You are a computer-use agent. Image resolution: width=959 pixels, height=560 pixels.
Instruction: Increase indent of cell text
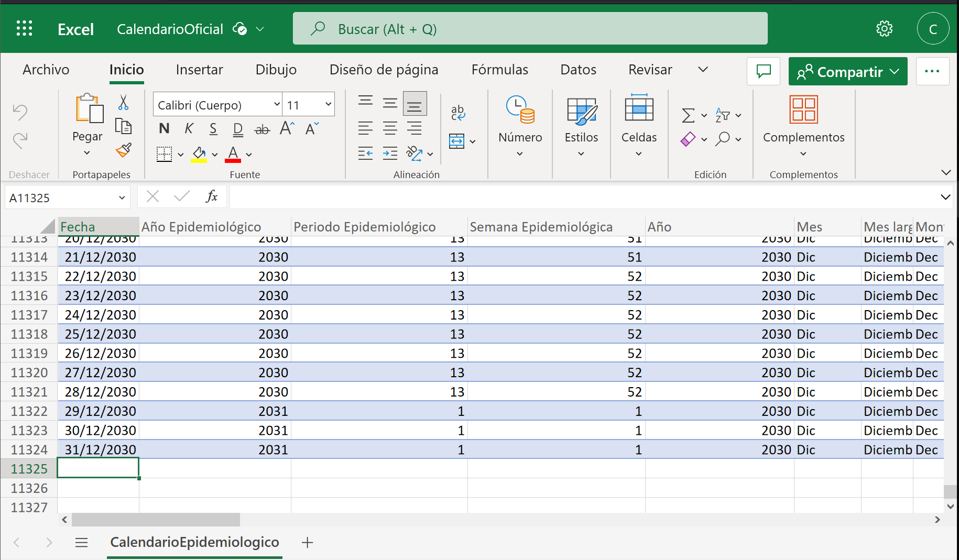click(x=390, y=153)
